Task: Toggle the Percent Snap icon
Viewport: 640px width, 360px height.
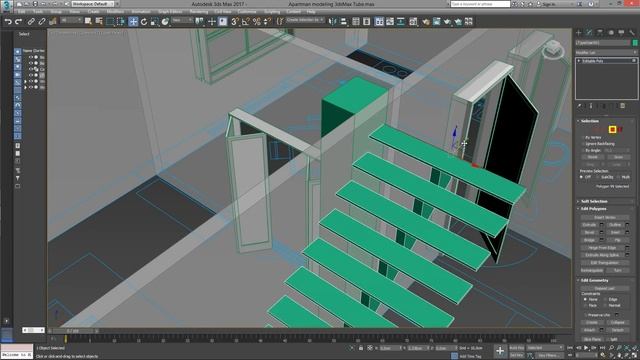Action: (256, 22)
